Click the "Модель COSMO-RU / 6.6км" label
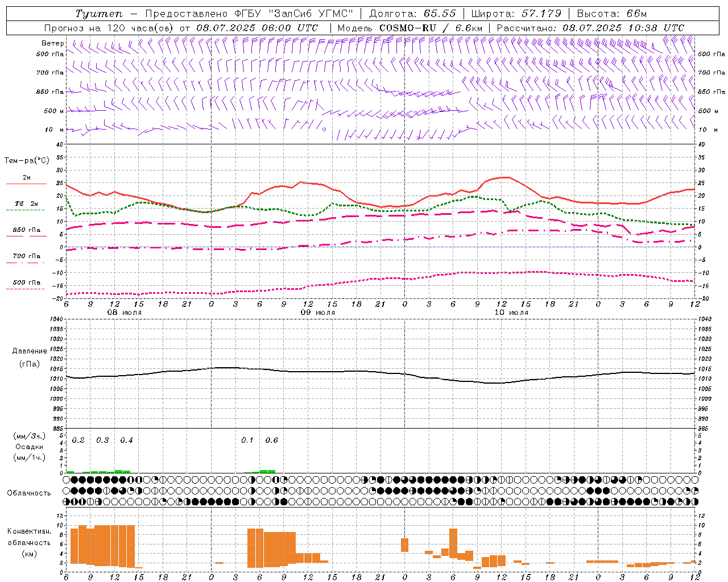728x582 pixels. point(410,28)
